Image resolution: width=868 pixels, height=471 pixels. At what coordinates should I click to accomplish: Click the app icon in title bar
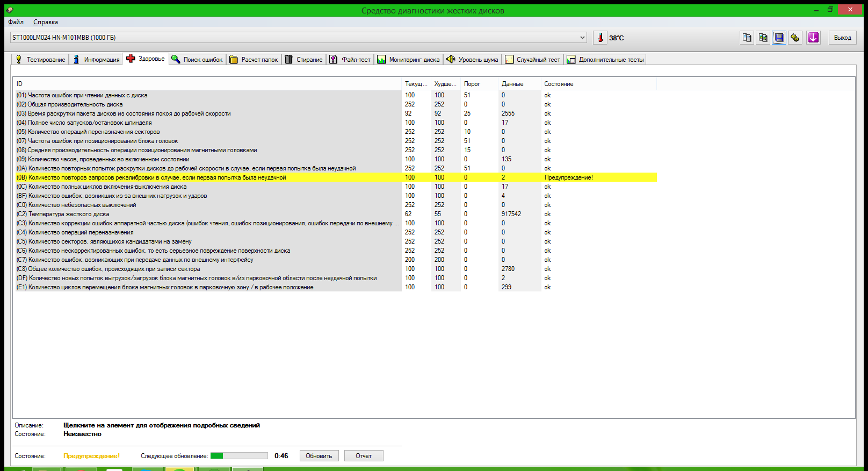coord(9,10)
